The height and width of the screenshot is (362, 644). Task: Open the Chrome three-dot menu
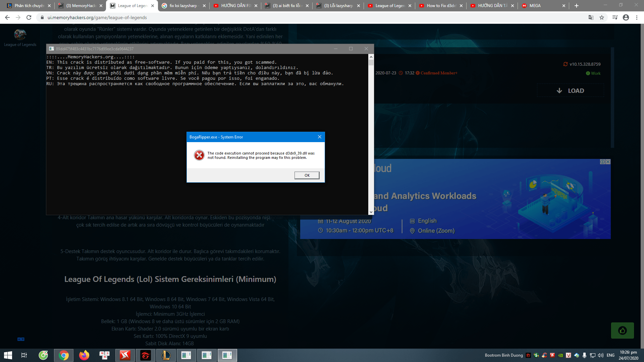[637, 17]
